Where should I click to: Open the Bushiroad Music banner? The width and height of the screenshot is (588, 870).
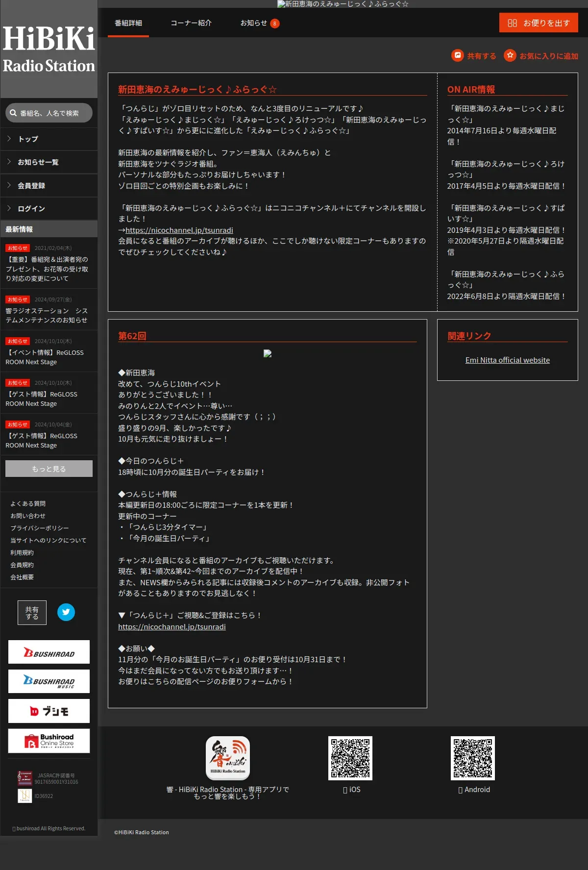pos(49,681)
